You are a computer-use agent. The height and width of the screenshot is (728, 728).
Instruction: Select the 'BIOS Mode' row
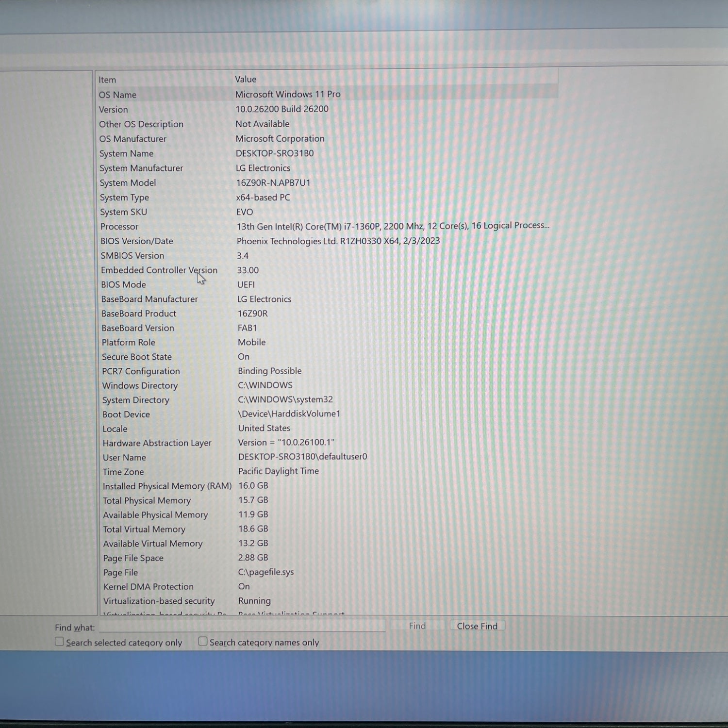tap(327, 285)
